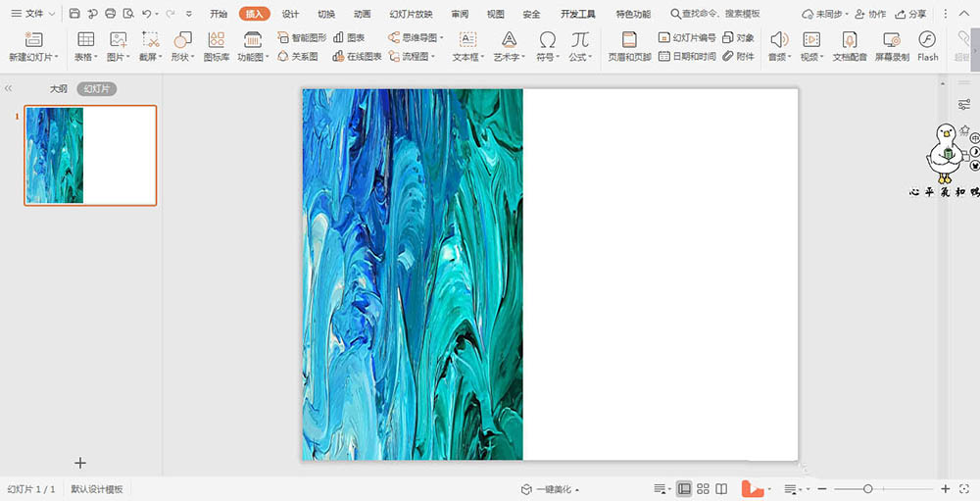980x501 pixels.
Task: Click the Redo arrow icon
Action: point(170,13)
